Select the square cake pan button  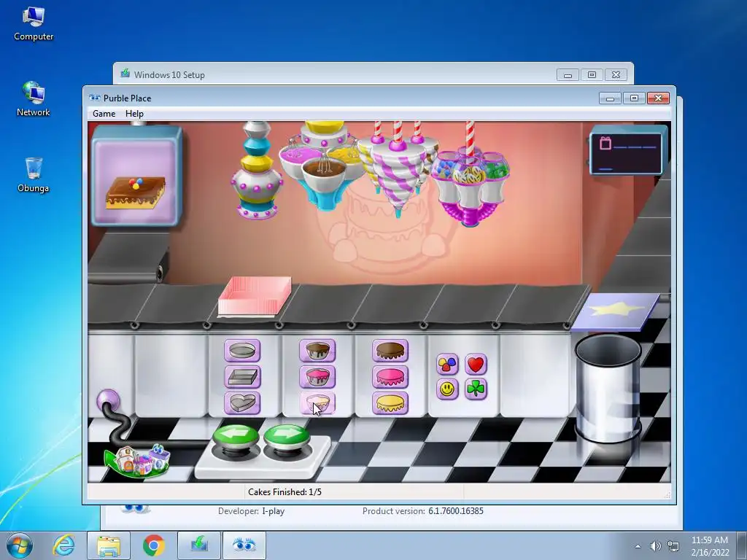click(x=242, y=377)
